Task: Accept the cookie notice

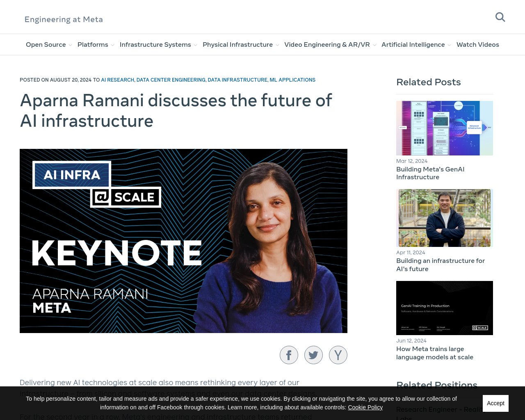Action: (495, 403)
